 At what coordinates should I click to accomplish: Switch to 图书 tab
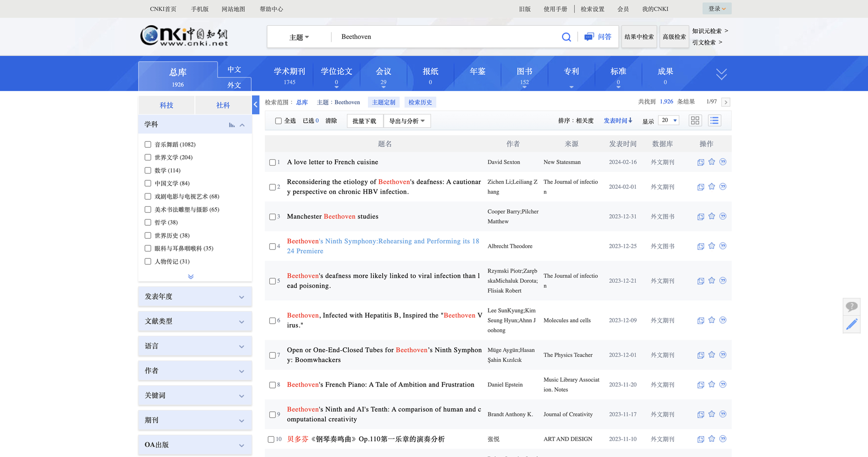click(x=524, y=75)
